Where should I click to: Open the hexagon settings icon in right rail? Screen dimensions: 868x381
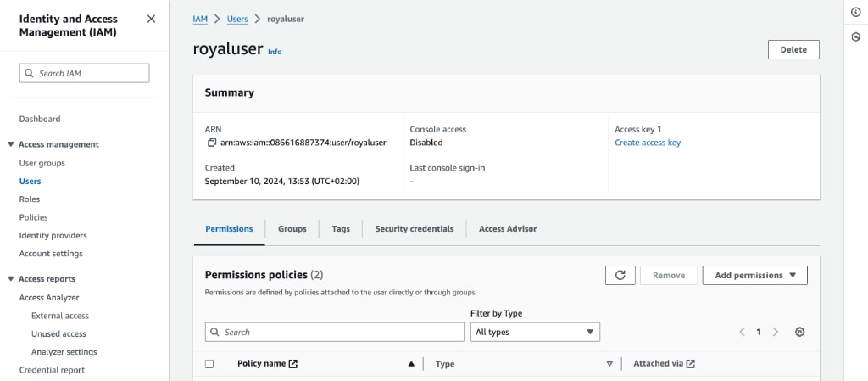856,37
